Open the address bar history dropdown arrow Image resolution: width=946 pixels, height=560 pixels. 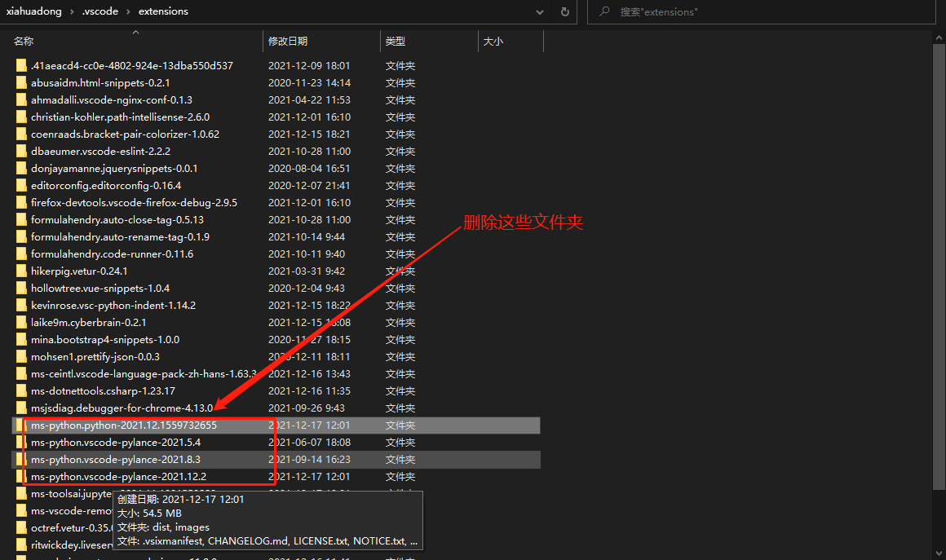coord(539,11)
